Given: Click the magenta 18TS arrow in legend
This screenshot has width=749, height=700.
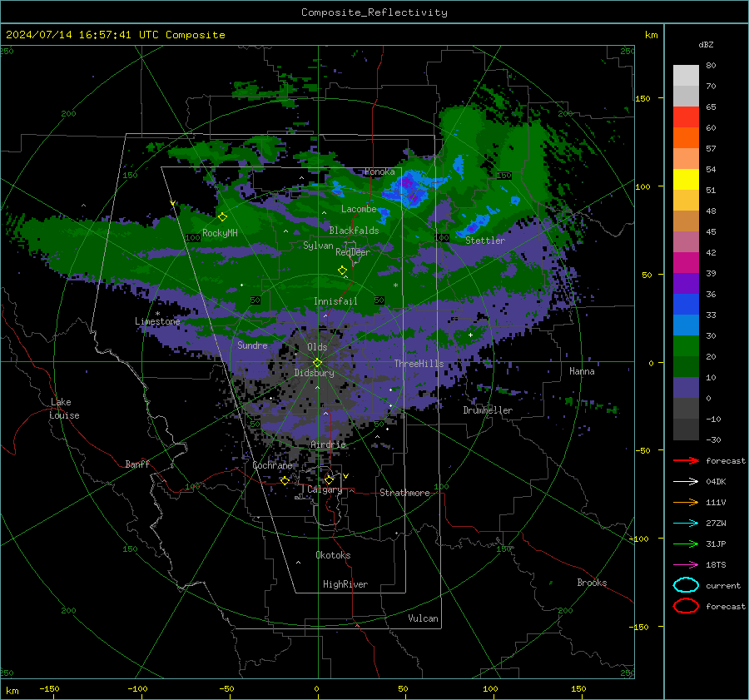Looking at the screenshot, I should pos(686,565).
